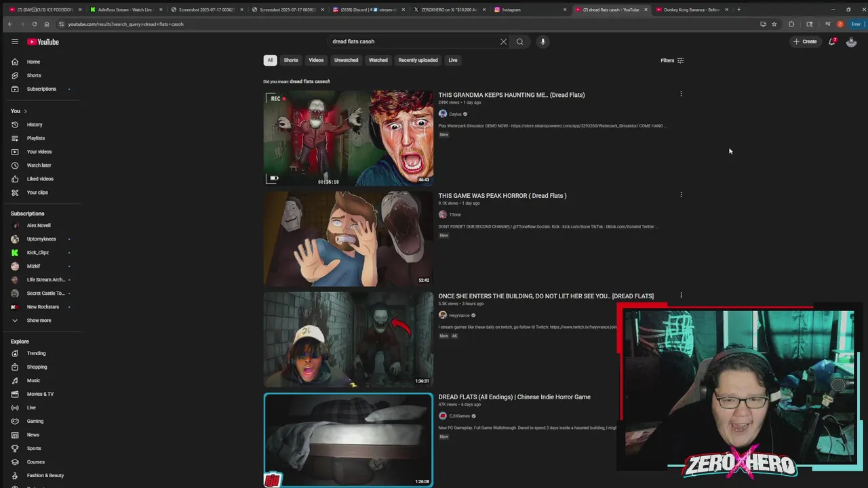Viewport: 868px width, 488px height.
Task: Expand the You section chevron
Action: click(x=25, y=111)
